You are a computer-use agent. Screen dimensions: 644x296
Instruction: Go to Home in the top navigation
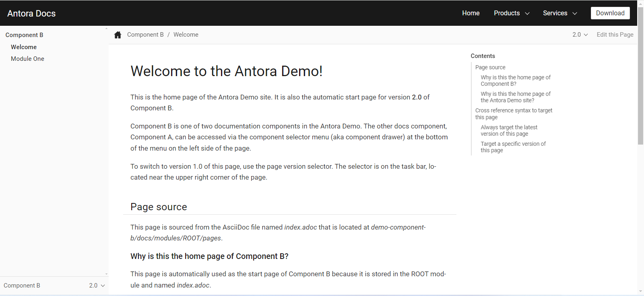[471, 13]
